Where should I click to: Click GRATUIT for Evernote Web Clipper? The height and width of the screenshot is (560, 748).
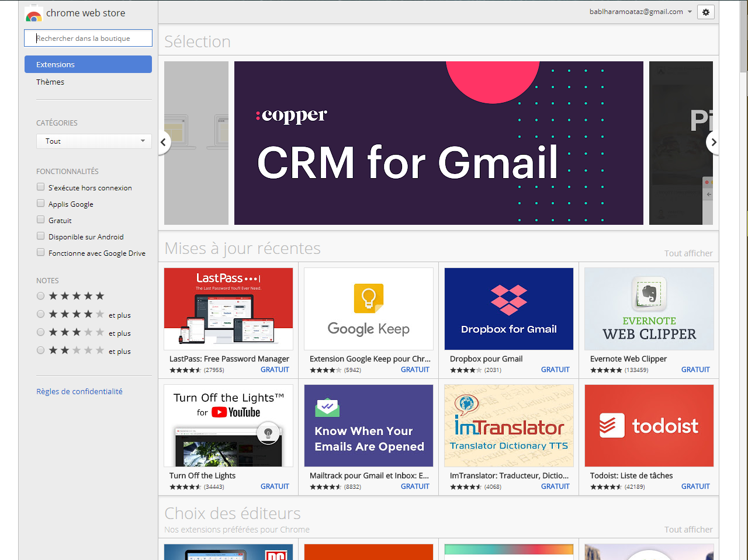click(695, 370)
